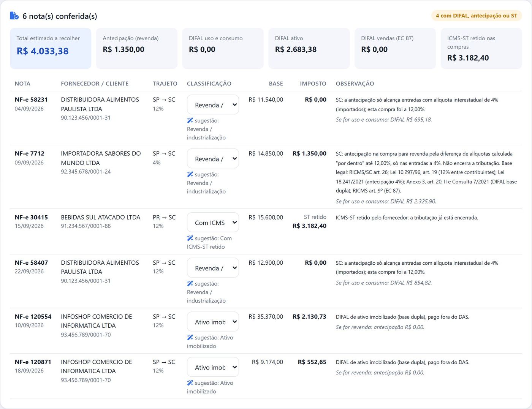Click supplier IMPORTADORA SABORES DO MUNDO LTDA

pos(101,158)
